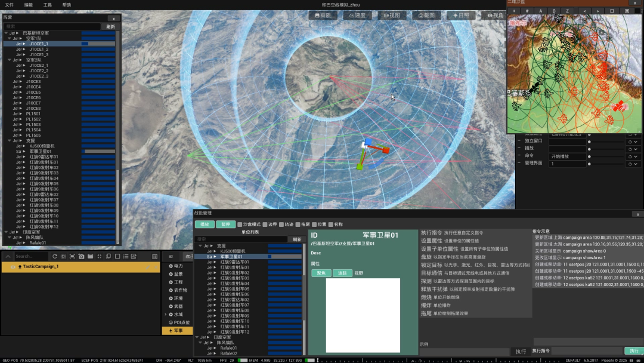The width and height of the screenshot is (644, 363).
Task: Open the 工具 menu
Action: coord(48,5)
